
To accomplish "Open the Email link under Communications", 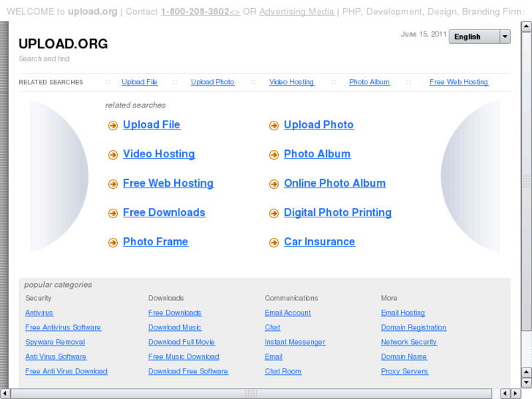I will point(274,357).
